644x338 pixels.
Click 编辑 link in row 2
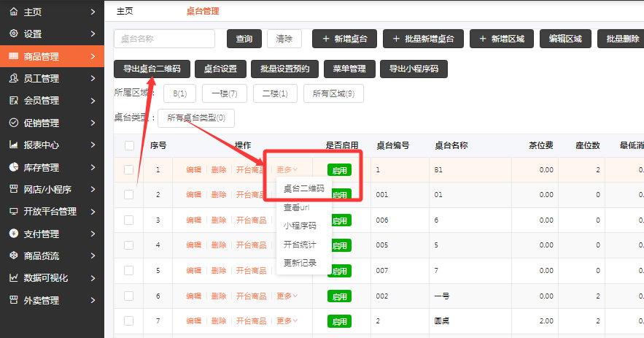(x=193, y=195)
